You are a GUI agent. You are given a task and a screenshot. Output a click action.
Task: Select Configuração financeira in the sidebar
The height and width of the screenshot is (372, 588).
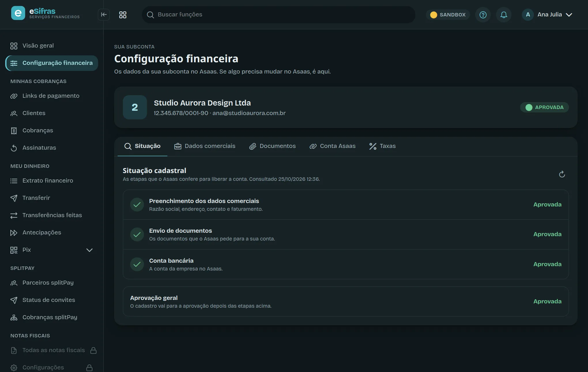point(52,63)
